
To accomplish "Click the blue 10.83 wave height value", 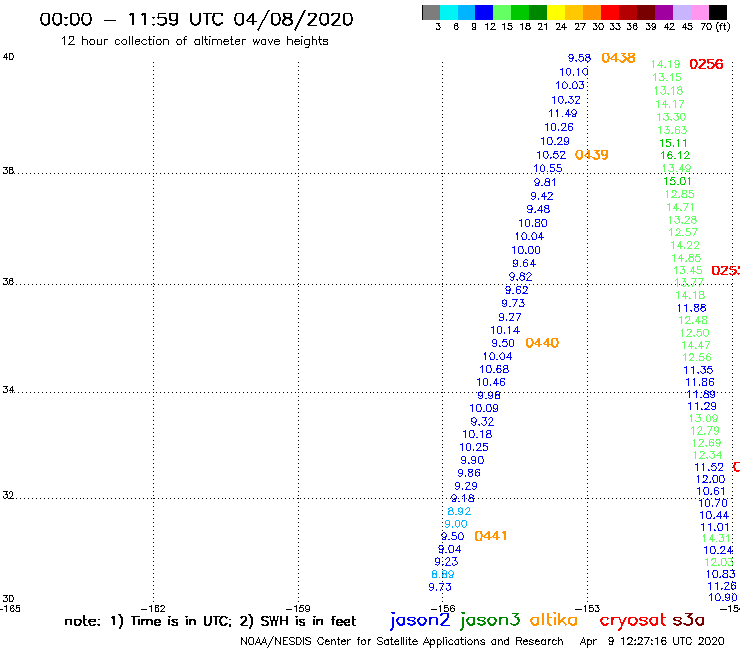I will pyautogui.click(x=721, y=574).
